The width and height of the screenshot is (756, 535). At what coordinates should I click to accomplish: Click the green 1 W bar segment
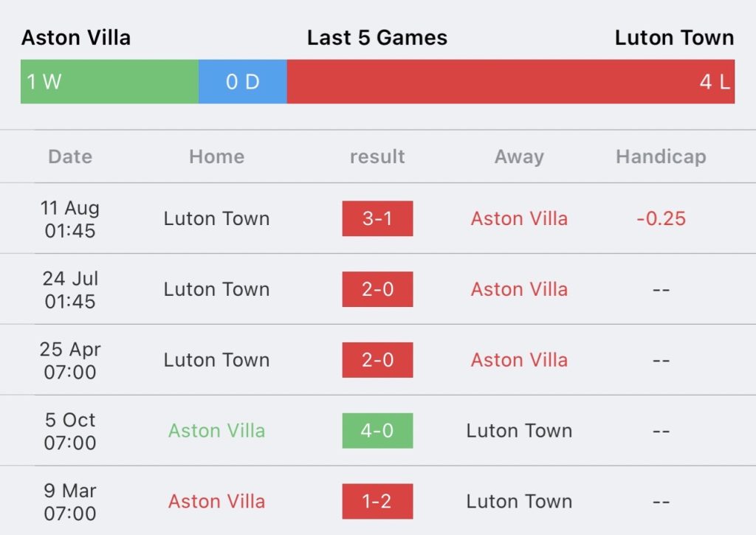coord(109,81)
